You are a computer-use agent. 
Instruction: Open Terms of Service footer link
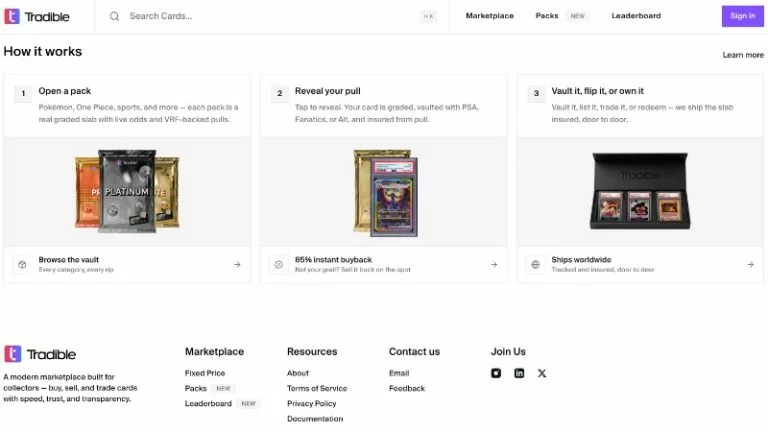(x=317, y=388)
